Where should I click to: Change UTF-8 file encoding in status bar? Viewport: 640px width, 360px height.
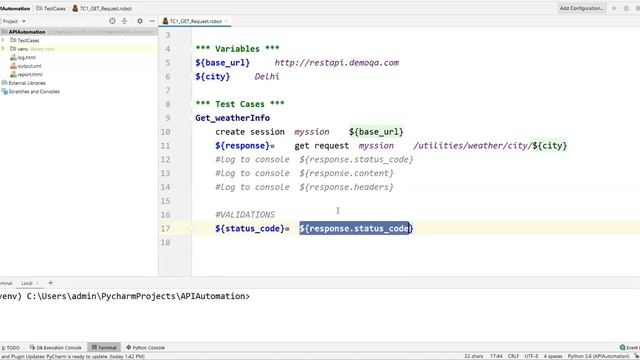tap(531, 356)
